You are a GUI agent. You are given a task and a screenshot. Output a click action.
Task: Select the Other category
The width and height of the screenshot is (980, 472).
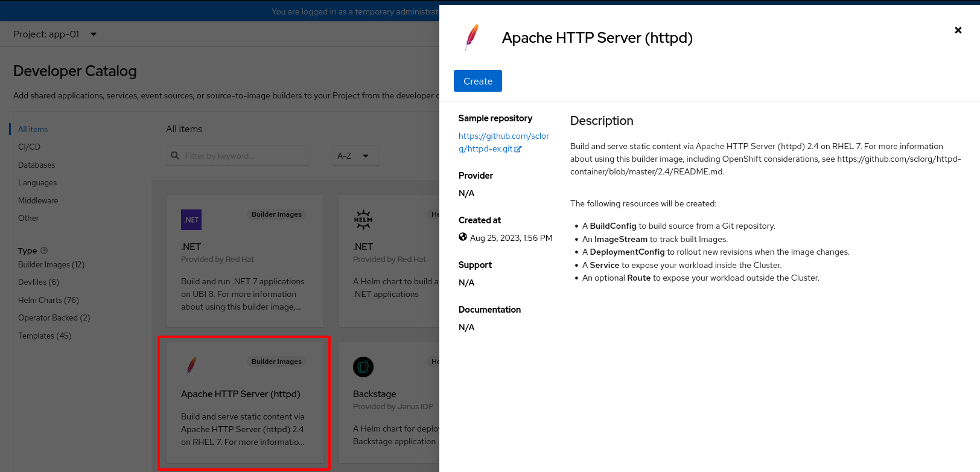point(28,218)
